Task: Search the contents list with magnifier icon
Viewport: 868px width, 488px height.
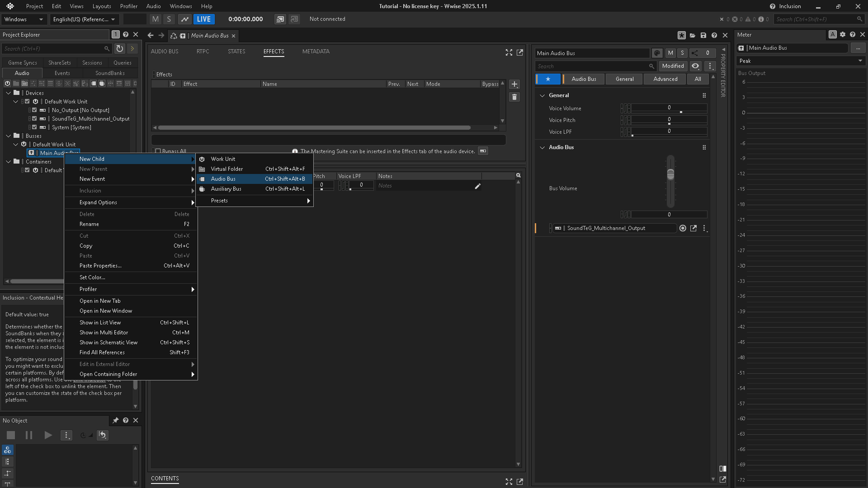Action: (x=519, y=175)
